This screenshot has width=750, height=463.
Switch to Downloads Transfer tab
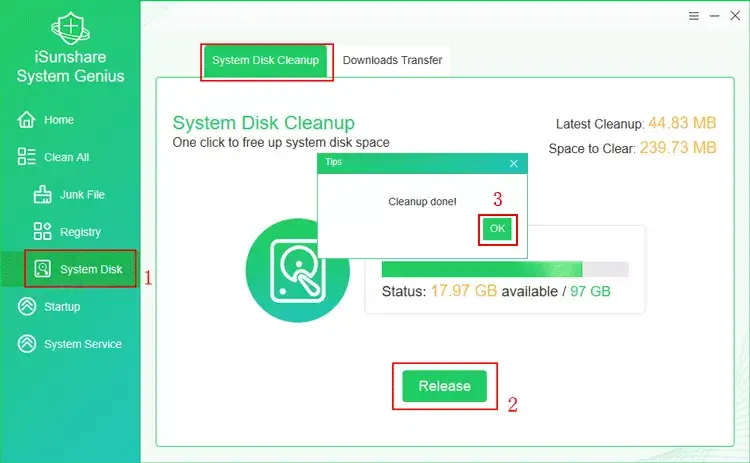click(x=392, y=60)
